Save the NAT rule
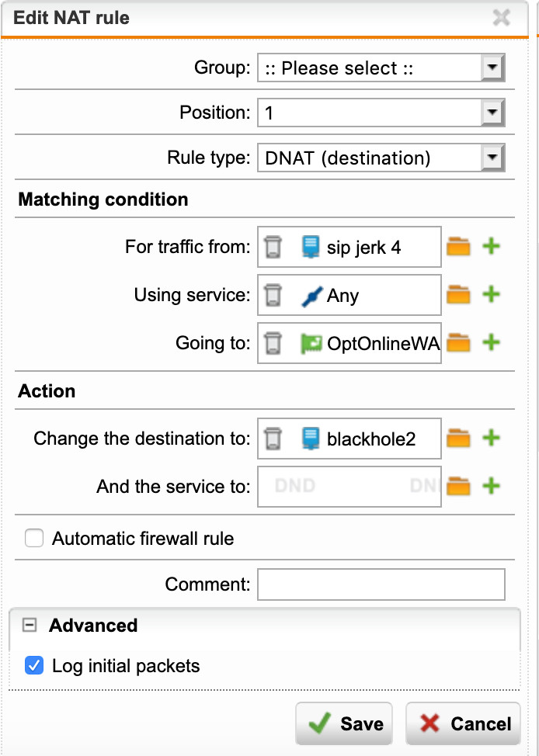 (x=344, y=723)
